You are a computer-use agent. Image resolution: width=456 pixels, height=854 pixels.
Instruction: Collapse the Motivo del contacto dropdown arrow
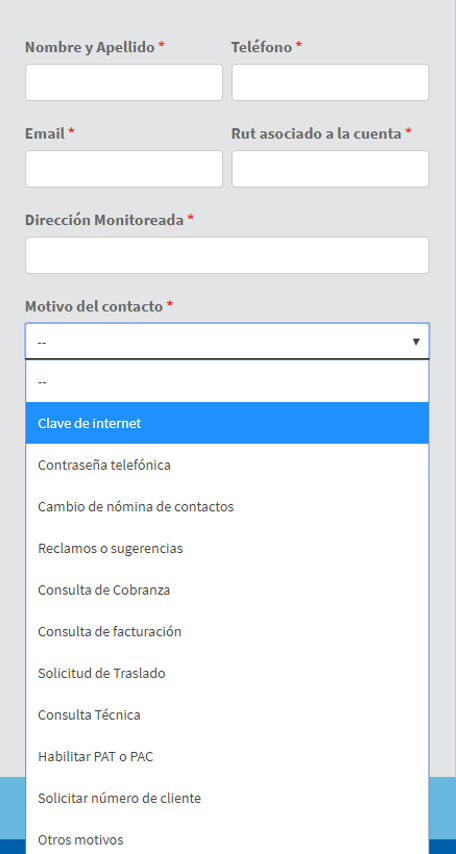point(416,341)
